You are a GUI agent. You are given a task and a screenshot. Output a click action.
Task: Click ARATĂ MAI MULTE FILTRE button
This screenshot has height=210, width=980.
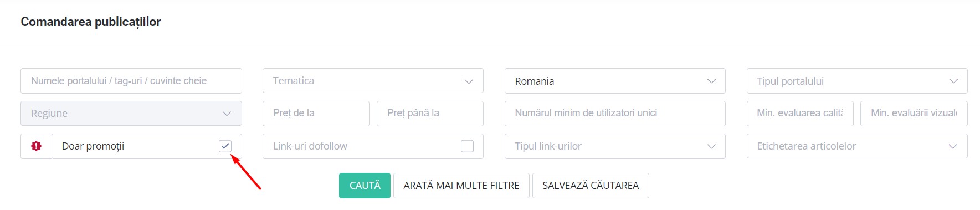461,186
